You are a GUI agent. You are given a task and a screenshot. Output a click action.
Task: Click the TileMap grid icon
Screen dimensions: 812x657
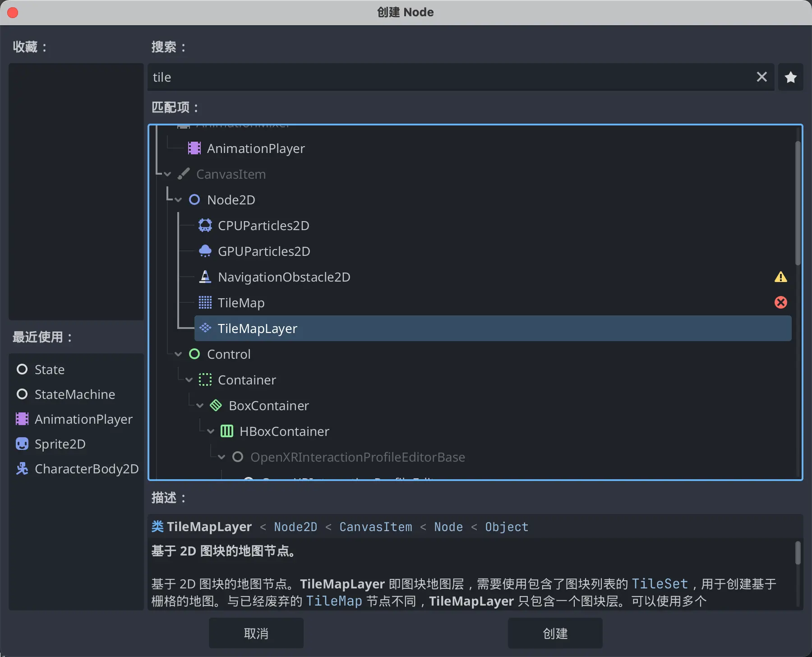pos(205,303)
